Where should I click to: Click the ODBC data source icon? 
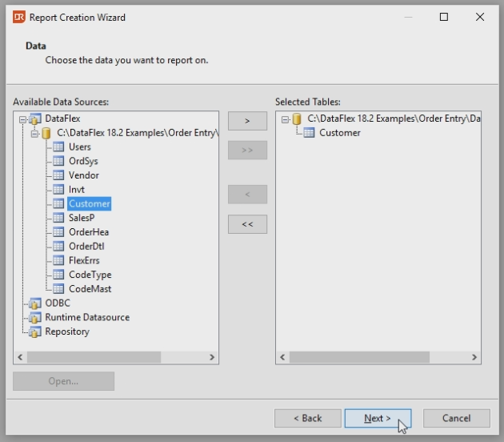pyautogui.click(x=34, y=303)
